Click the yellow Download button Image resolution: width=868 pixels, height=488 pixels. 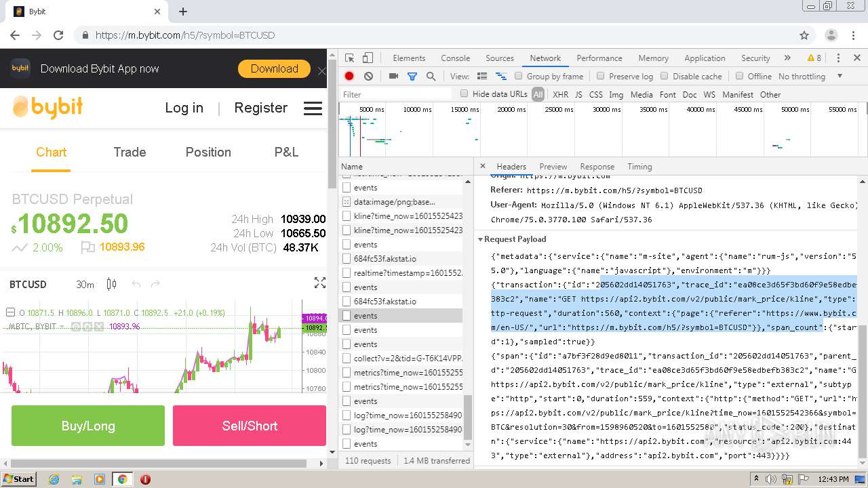[x=274, y=69]
